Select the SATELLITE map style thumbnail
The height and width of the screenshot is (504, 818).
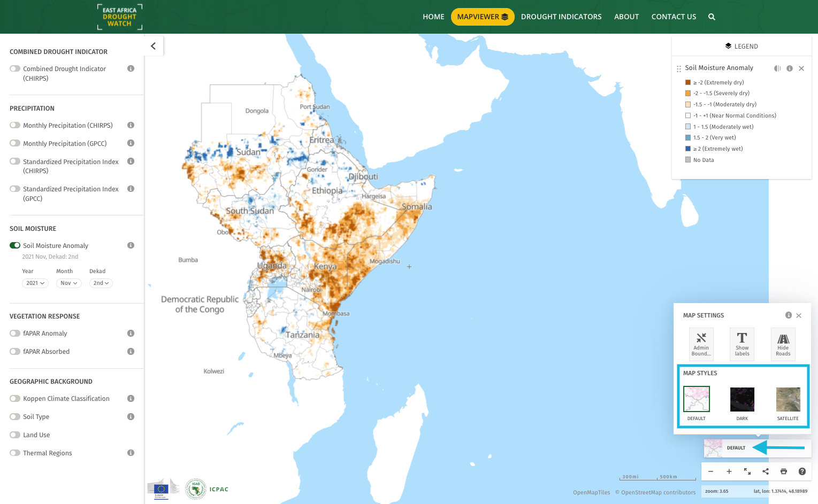pyautogui.click(x=788, y=399)
